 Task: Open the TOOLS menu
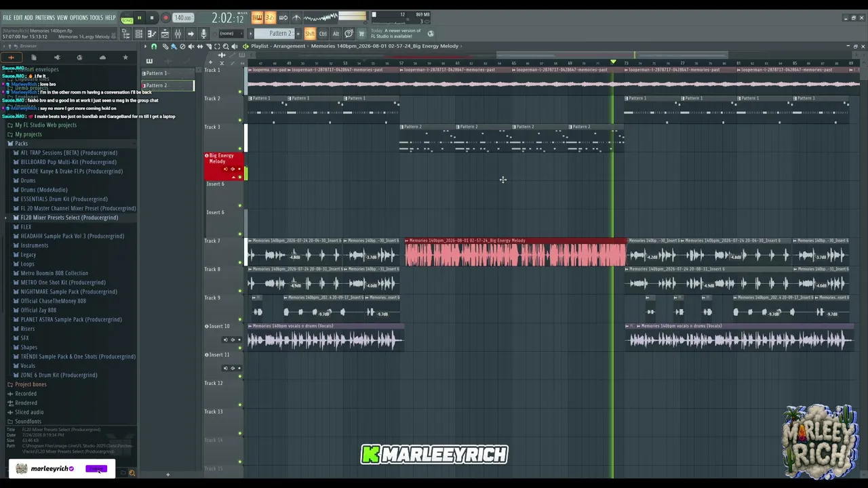pos(96,18)
